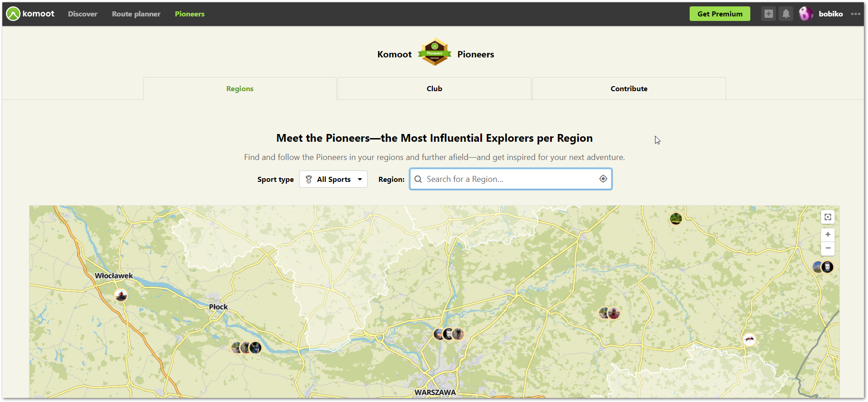Open the notifications bell
This screenshot has width=868, height=402.
[x=786, y=14]
